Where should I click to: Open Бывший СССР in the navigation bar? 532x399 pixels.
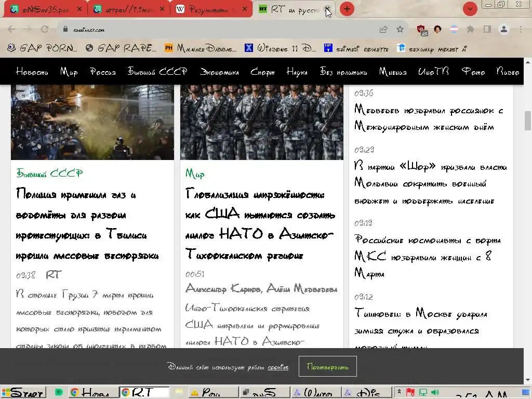(x=157, y=72)
